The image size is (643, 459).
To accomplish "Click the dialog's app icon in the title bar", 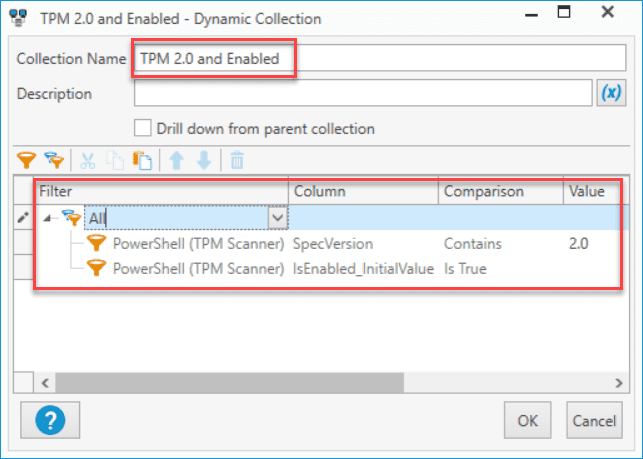I will tap(18, 18).
